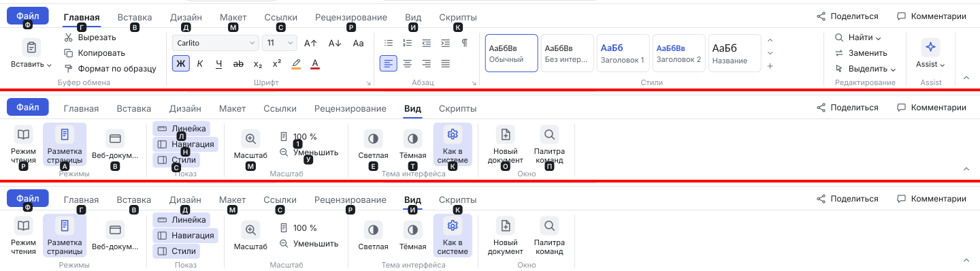Align text left
Image resolution: width=980 pixels, height=271 pixels.
click(389, 64)
